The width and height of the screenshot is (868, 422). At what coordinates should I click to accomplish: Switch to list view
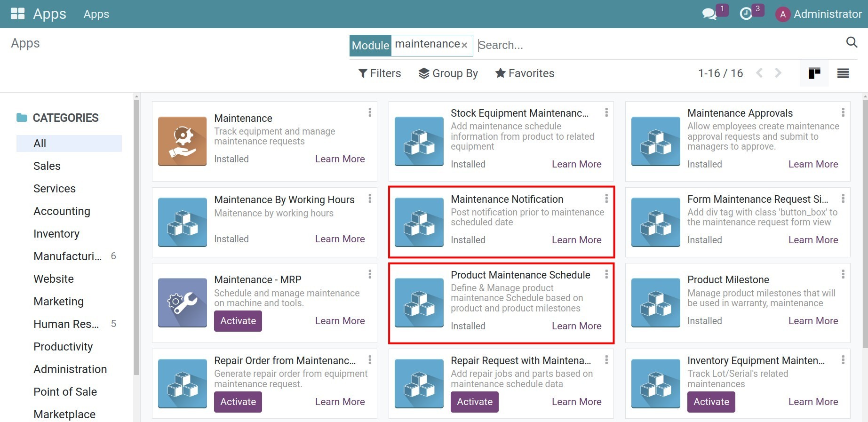843,73
